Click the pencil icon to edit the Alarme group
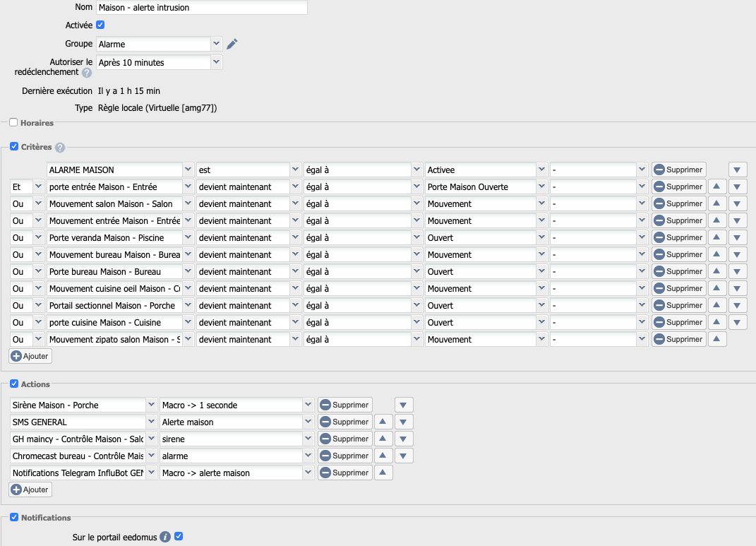This screenshot has width=756, height=546. [x=232, y=44]
